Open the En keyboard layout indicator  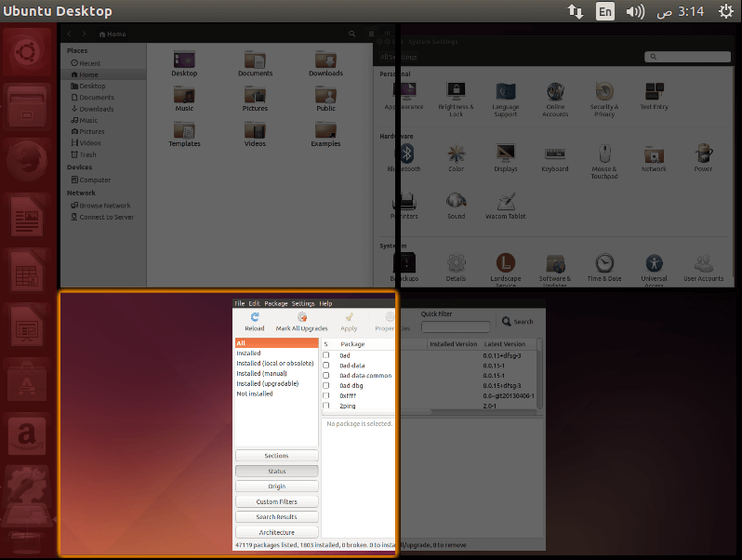[x=605, y=11]
